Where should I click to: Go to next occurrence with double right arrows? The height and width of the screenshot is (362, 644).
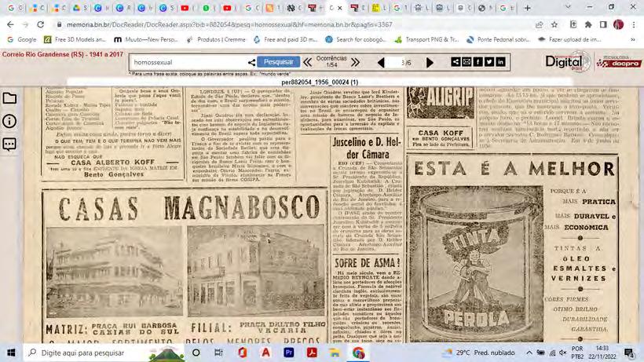click(355, 62)
